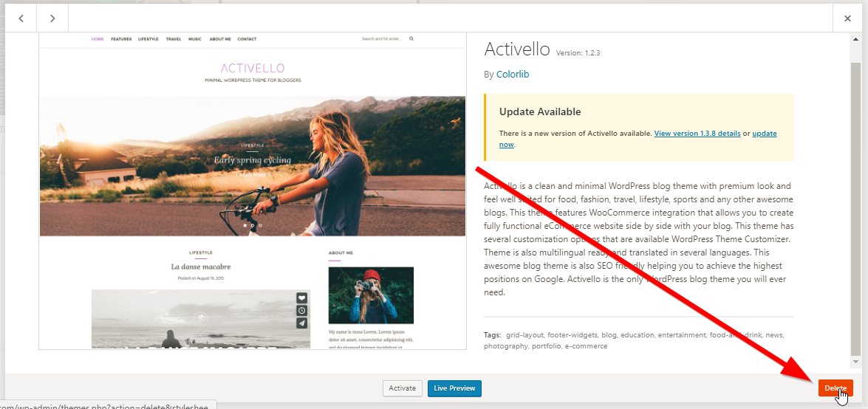The width and height of the screenshot is (868, 409).
Task: Click the FEATURES item in theme screenshot
Action: pyautogui.click(x=121, y=39)
